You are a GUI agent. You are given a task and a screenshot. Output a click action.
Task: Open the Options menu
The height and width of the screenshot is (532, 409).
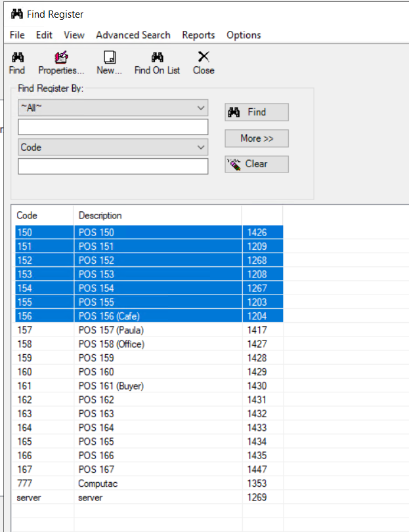tap(244, 35)
